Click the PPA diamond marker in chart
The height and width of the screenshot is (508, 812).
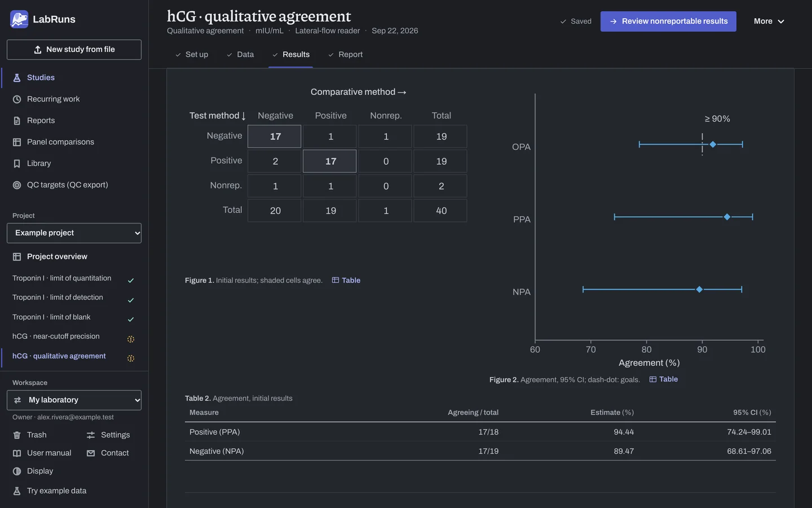point(727,217)
